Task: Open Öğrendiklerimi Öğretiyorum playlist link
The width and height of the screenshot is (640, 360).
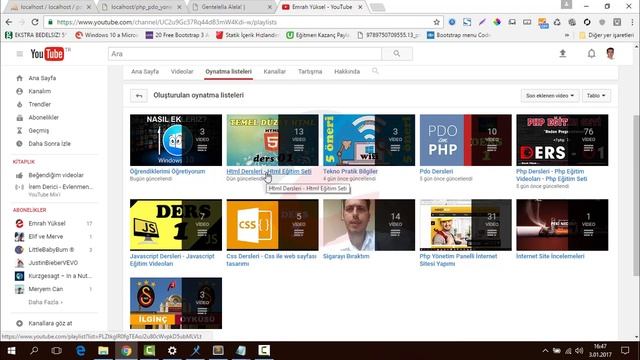Action: [167, 171]
